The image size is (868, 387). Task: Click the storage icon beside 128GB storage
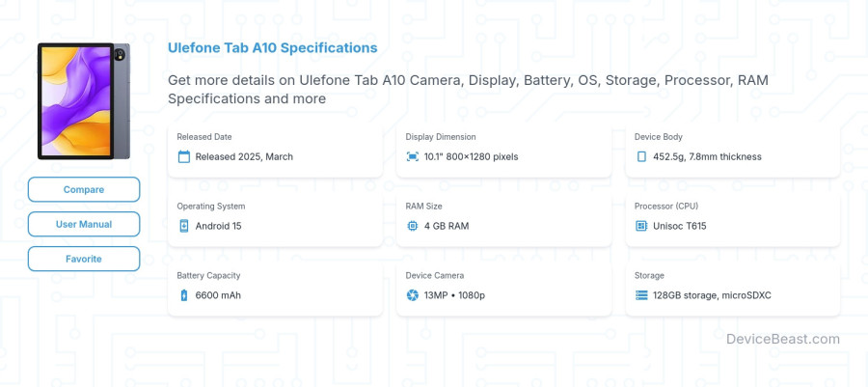click(641, 295)
